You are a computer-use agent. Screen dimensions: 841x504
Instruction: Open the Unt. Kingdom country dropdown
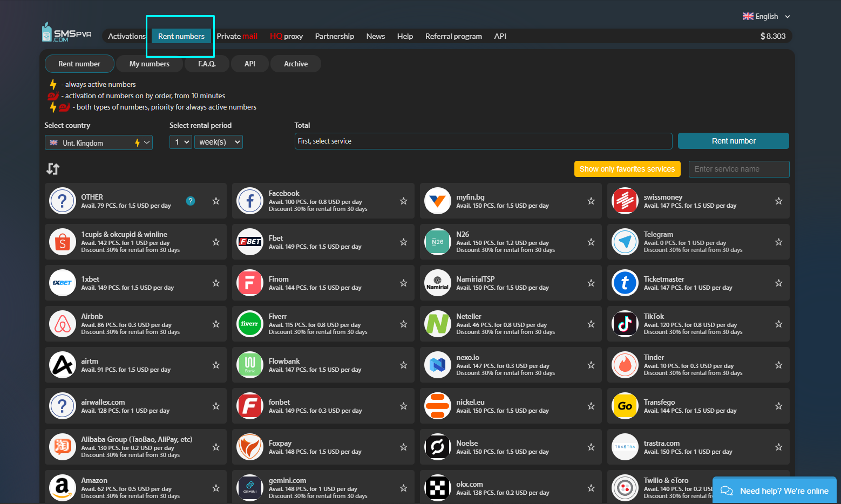[99, 142]
